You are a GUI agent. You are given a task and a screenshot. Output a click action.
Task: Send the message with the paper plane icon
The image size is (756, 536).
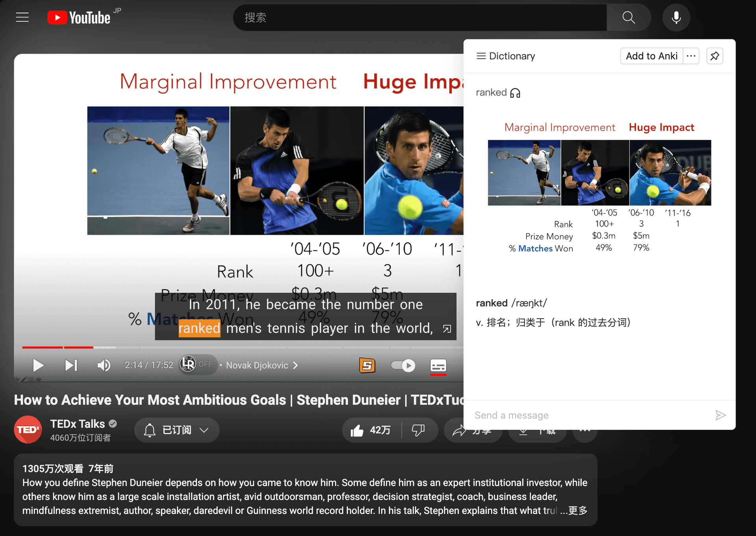pyautogui.click(x=721, y=415)
